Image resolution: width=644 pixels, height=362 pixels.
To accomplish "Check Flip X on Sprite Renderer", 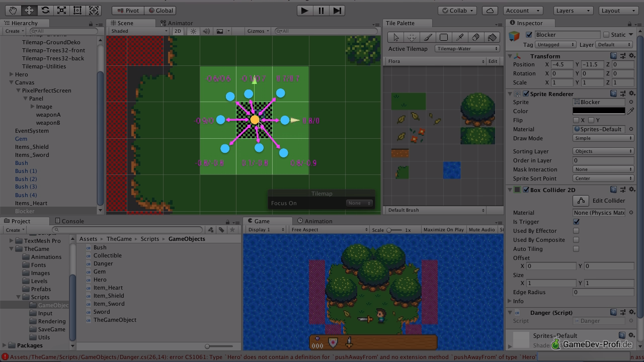I will tap(576, 120).
